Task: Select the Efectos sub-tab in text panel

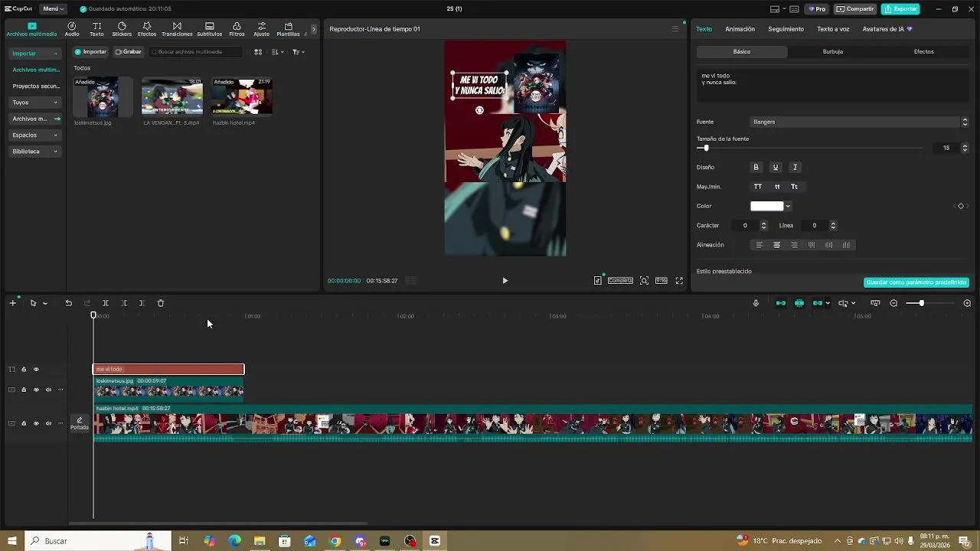Action: (923, 52)
